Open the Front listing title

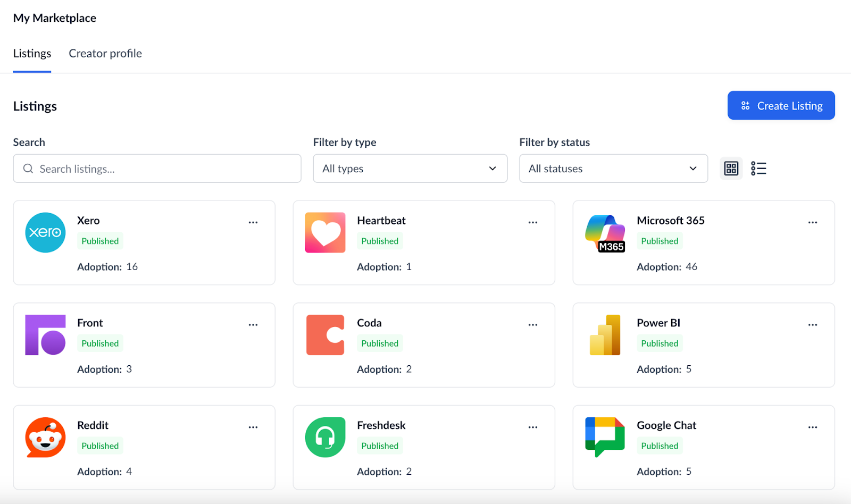tap(90, 323)
